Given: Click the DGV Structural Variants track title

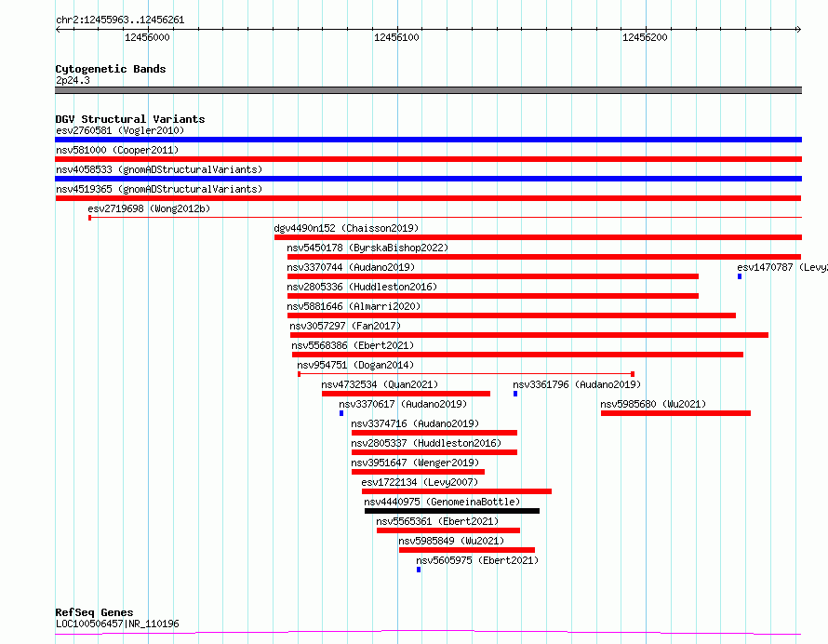Looking at the screenshot, I should (130, 119).
